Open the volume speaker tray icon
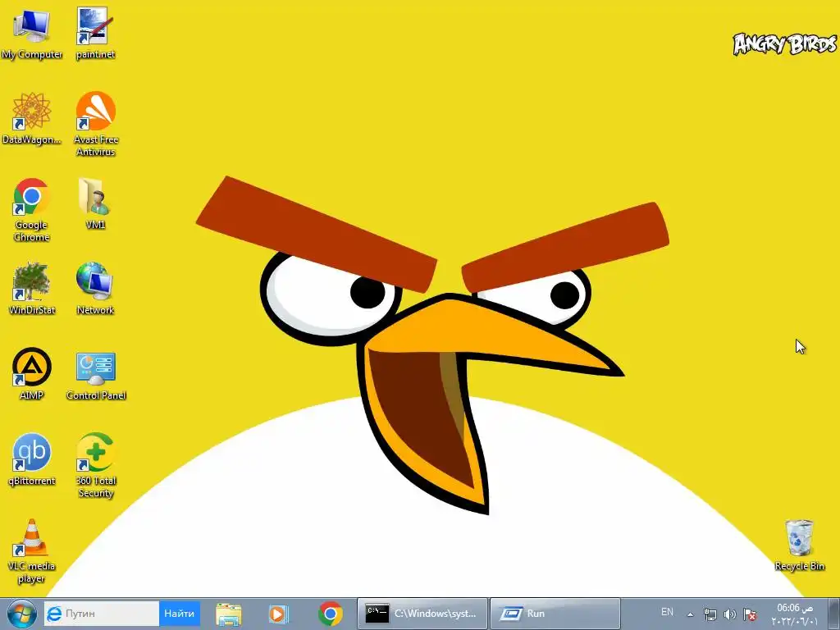Screen dimensions: 840x630 tap(729, 614)
